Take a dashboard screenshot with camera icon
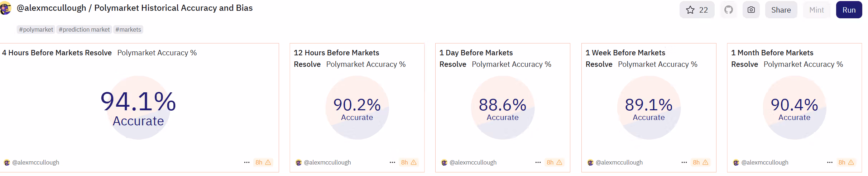 coord(751,10)
